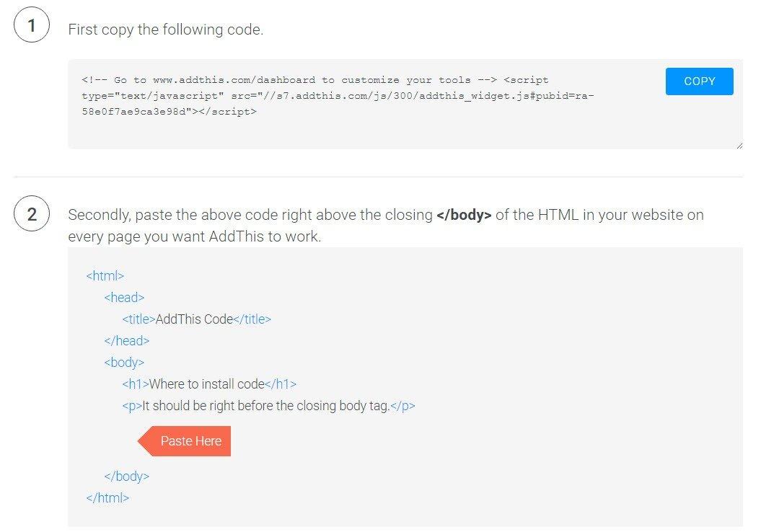761x532 pixels.
Task: Click the 'Where to install code' h1 line
Action: (209, 384)
